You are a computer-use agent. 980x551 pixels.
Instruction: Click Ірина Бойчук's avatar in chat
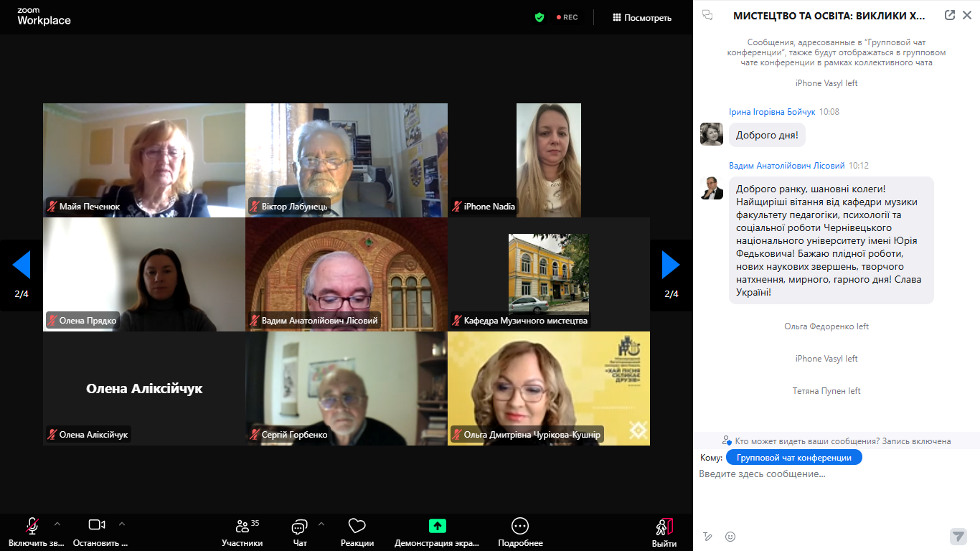point(712,134)
